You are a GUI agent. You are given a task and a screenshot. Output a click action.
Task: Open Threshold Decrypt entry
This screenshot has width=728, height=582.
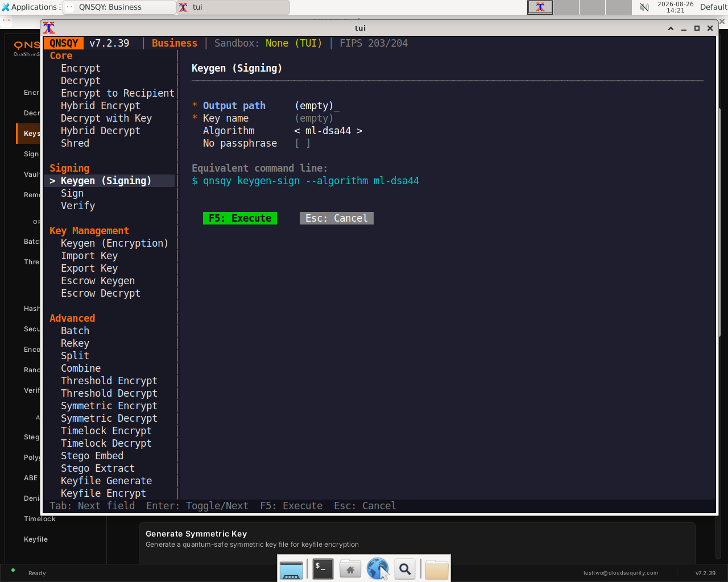(109, 393)
